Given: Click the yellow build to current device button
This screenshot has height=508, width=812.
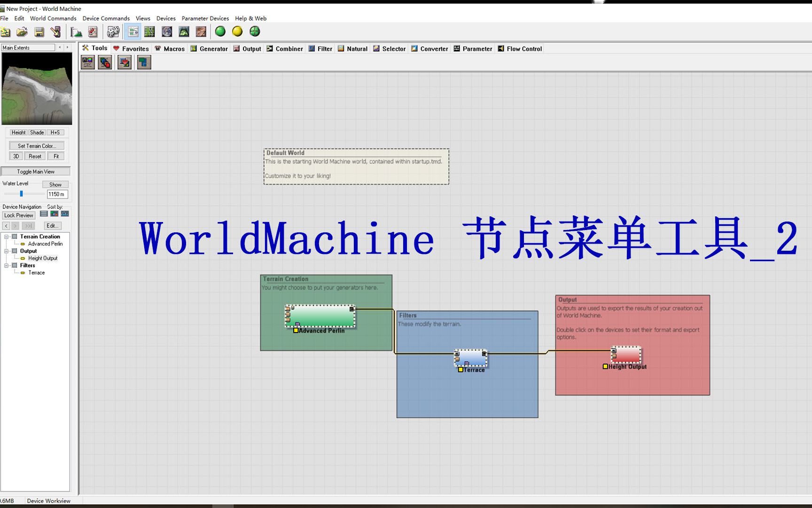Looking at the screenshot, I should 237,32.
